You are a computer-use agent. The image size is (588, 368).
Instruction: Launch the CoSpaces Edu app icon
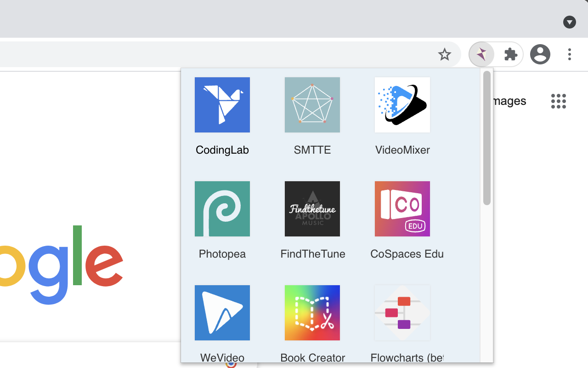[402, 209]
